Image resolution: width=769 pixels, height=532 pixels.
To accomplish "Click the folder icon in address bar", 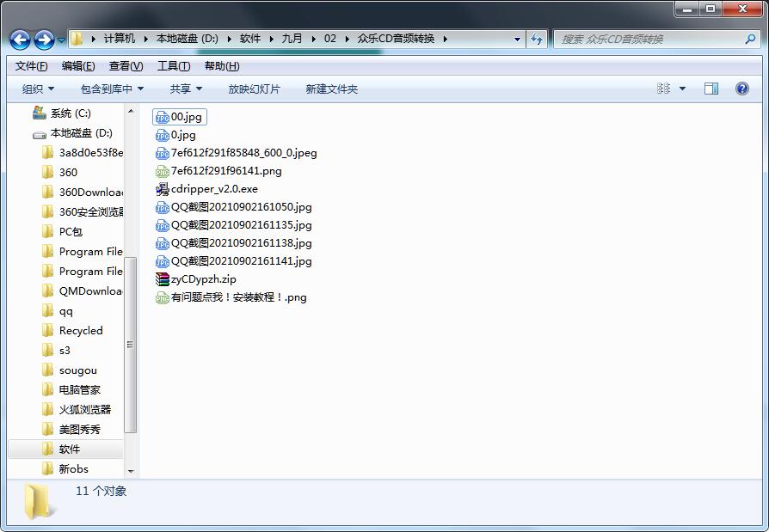I will (77, 39).
